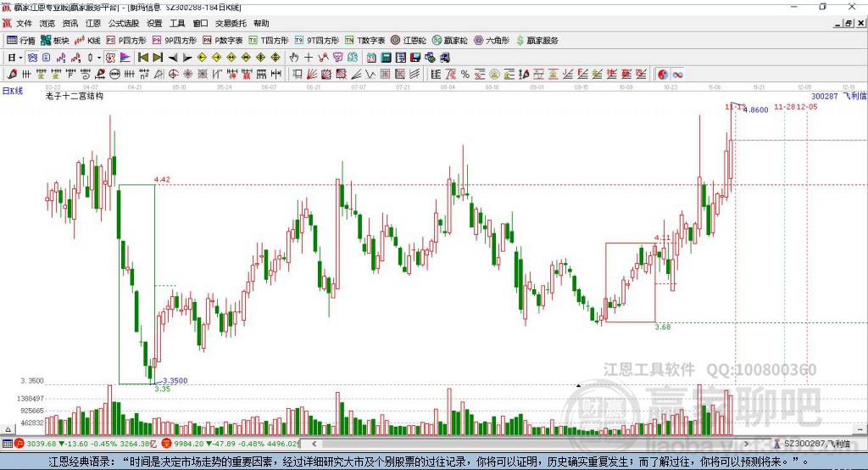This screenshot has width=868, height=470.
Task: Open the calculator tool icon
Action: (x=386, y=58)
